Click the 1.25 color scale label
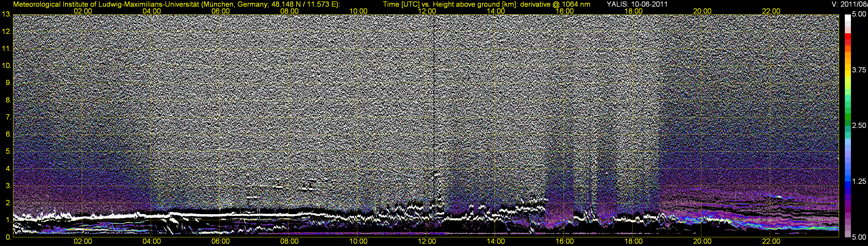The image size is (868, 246). 859,181
